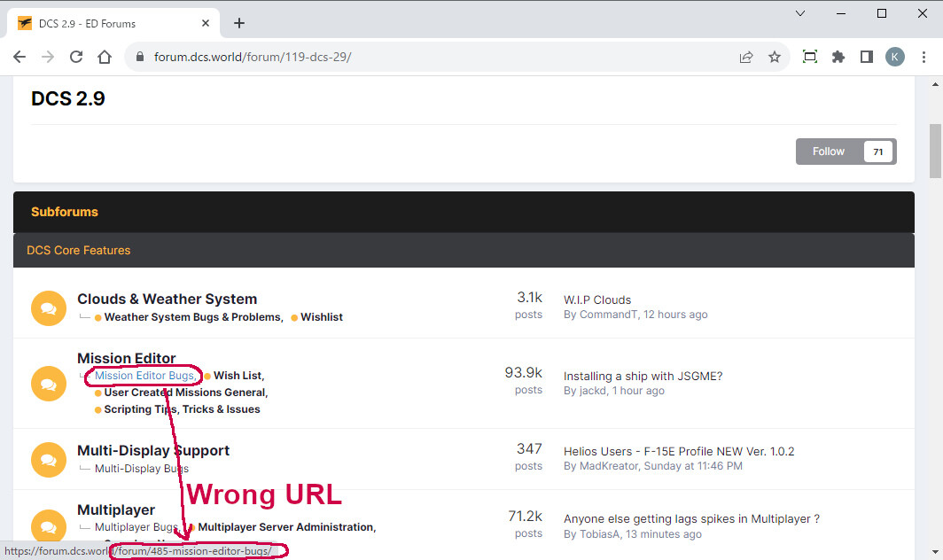The width and height of the screenshot is (943, 560).
Task: Open Mission Editor Wish List subforum
Action: 238,376
